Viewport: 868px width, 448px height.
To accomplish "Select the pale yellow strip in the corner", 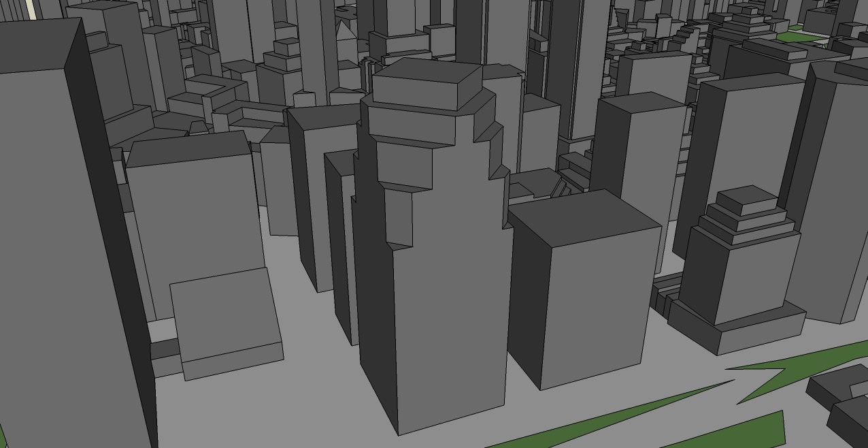I will click(29, 10).
